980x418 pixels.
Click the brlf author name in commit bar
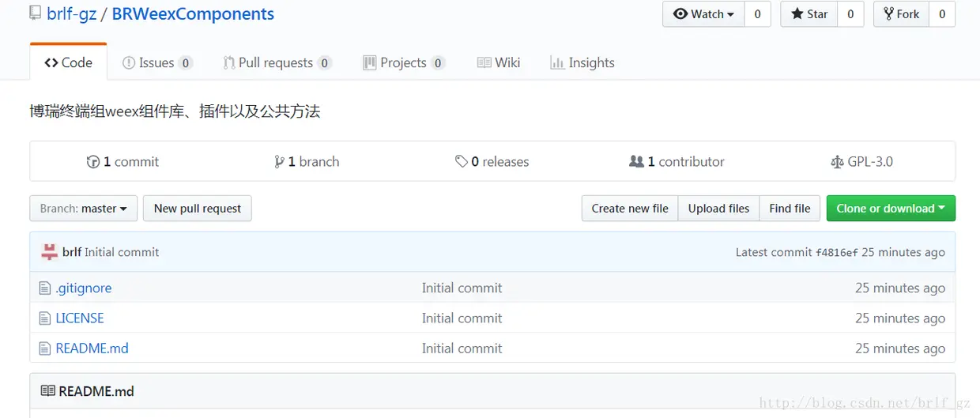click(x=72, y=252)
